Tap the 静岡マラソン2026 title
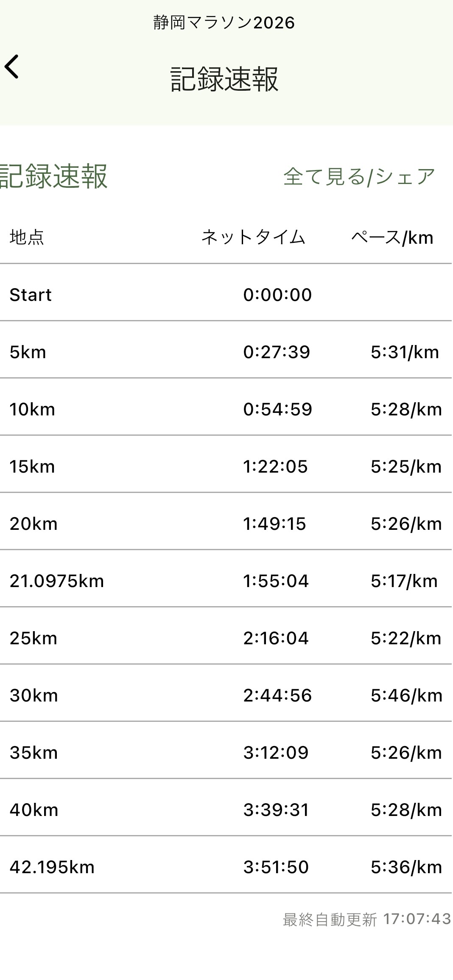Viewport: 453px width, 980px height. pos(224,23)
